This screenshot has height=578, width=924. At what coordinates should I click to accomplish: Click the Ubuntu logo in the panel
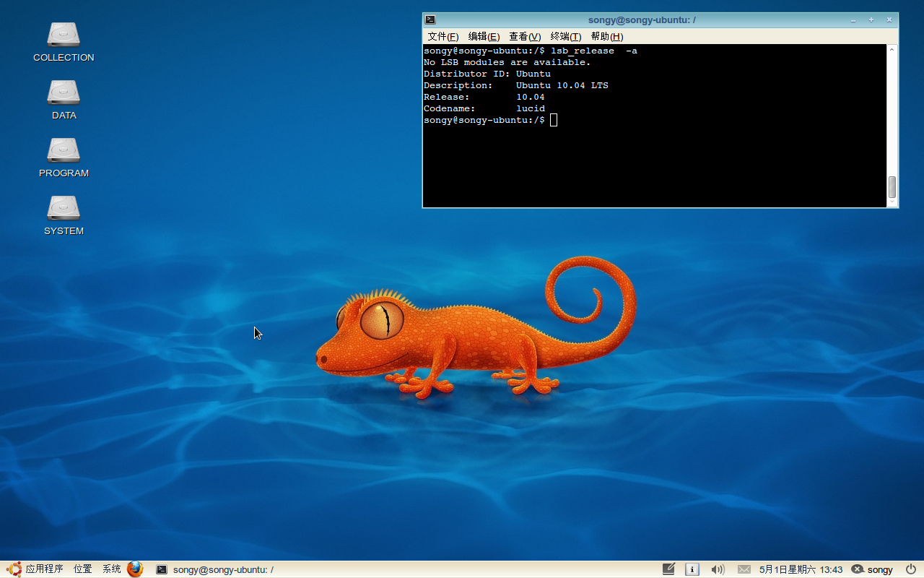(x=14, y=569)
